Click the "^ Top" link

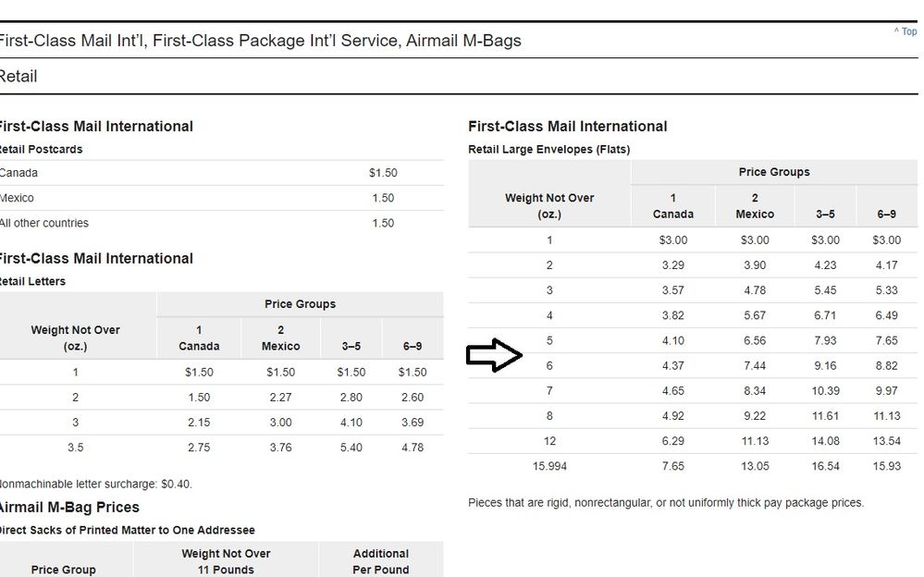pyautogui.click(x=906, y=31)
